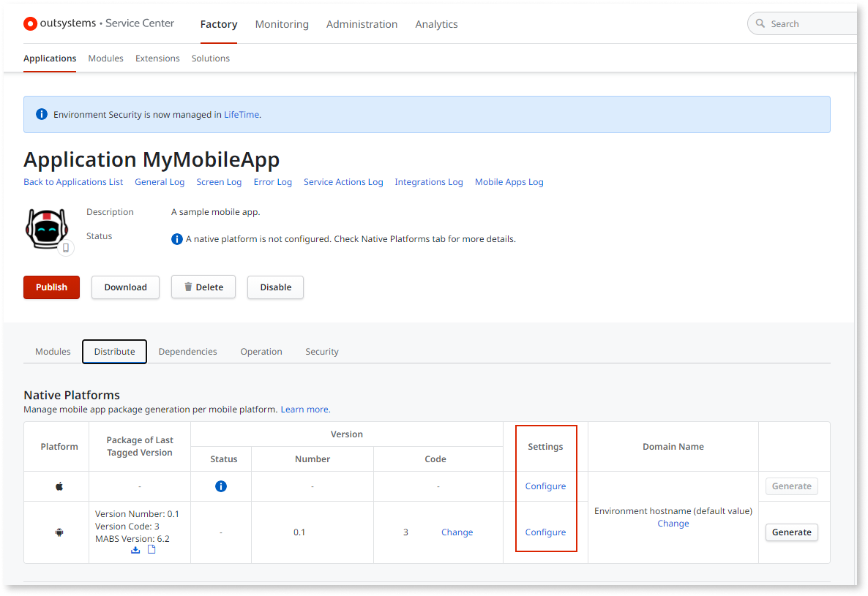Click the iOS status info icon

point(221,486)
